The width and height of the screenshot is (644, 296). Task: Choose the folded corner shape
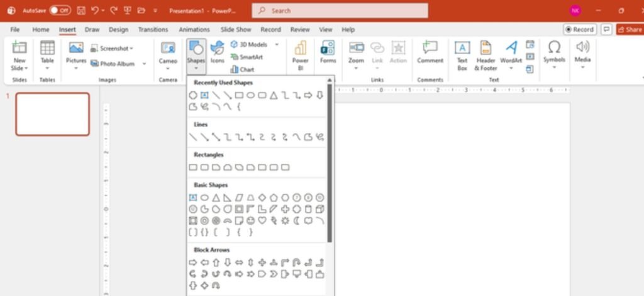tap(239, 221)
